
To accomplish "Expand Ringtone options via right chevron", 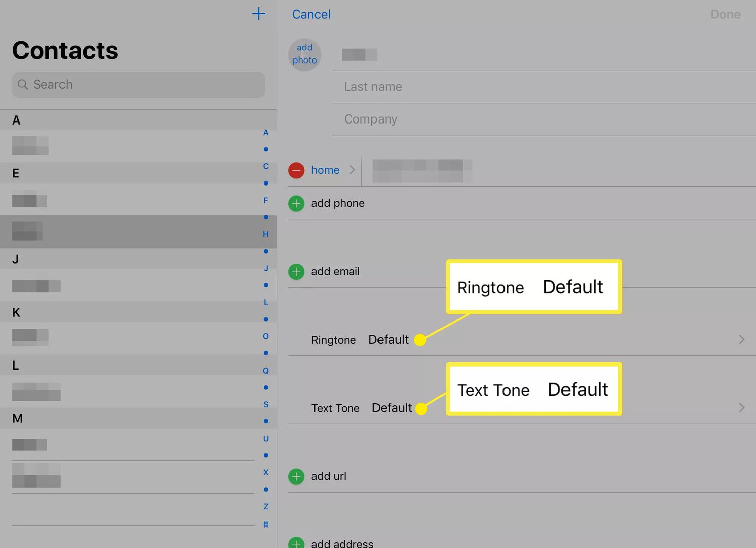I will pos(741,340).
